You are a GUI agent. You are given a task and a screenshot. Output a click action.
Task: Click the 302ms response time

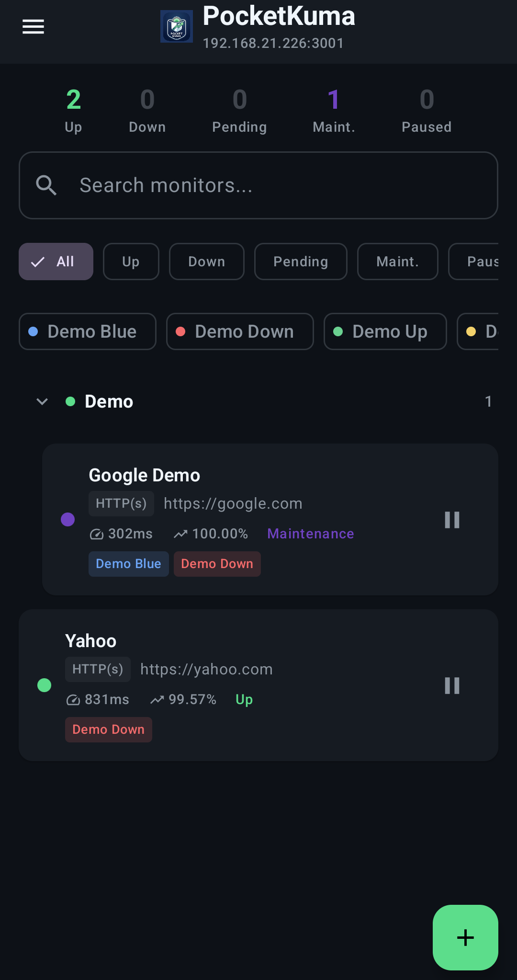point(130,534)
